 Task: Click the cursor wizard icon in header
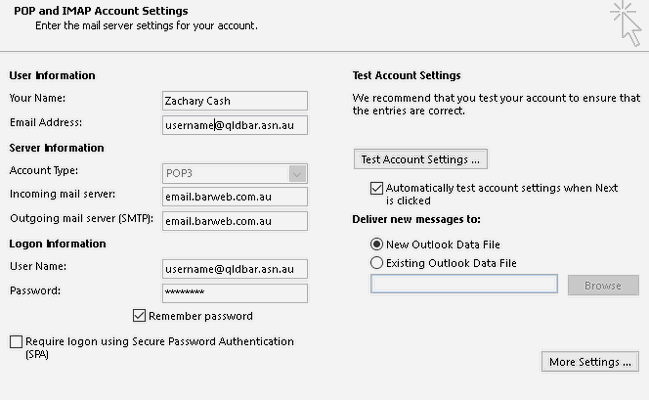coord(626,23)
